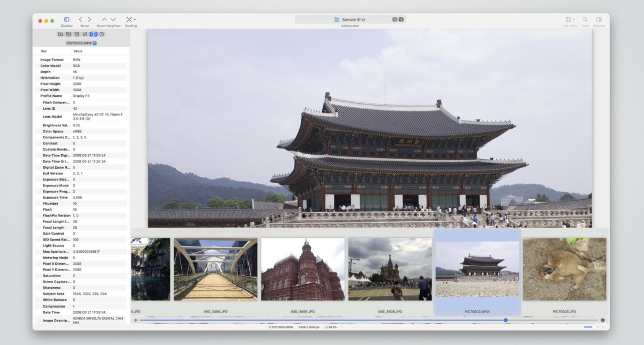Open previous neighbor with up chevron
Viewport: 644px width, 345px height.
point(104,19)
